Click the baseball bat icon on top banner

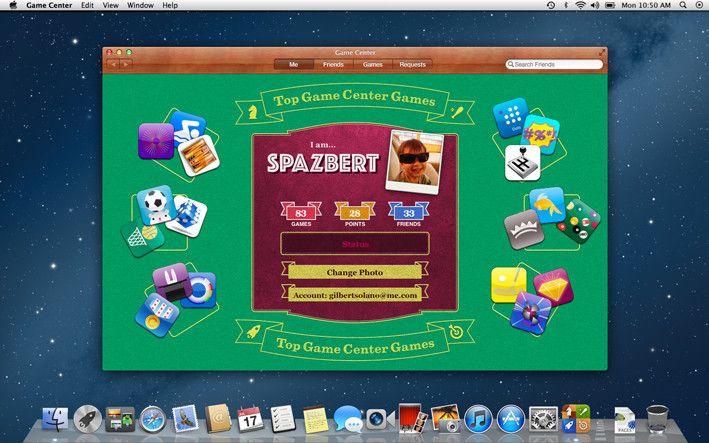point(456,112)
